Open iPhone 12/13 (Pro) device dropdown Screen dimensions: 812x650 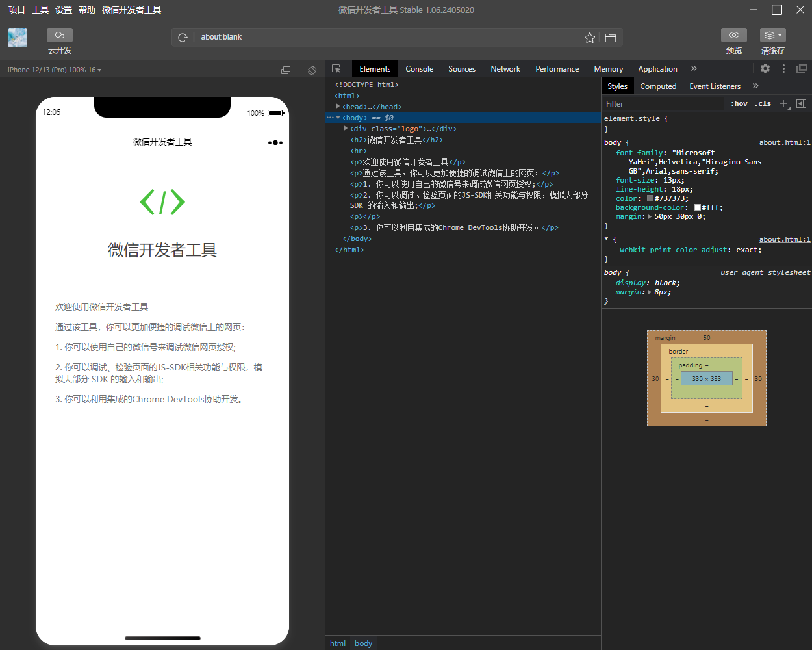[55, 70]
